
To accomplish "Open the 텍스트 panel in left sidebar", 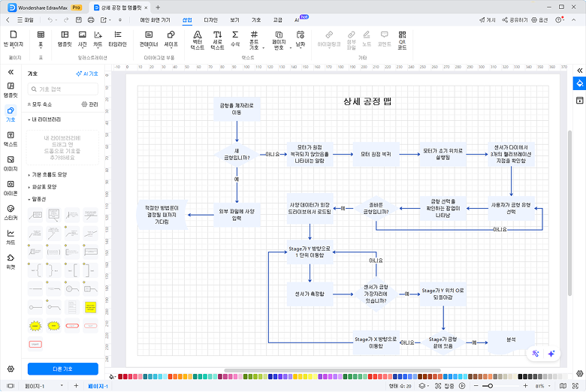I will click(11, 138).
